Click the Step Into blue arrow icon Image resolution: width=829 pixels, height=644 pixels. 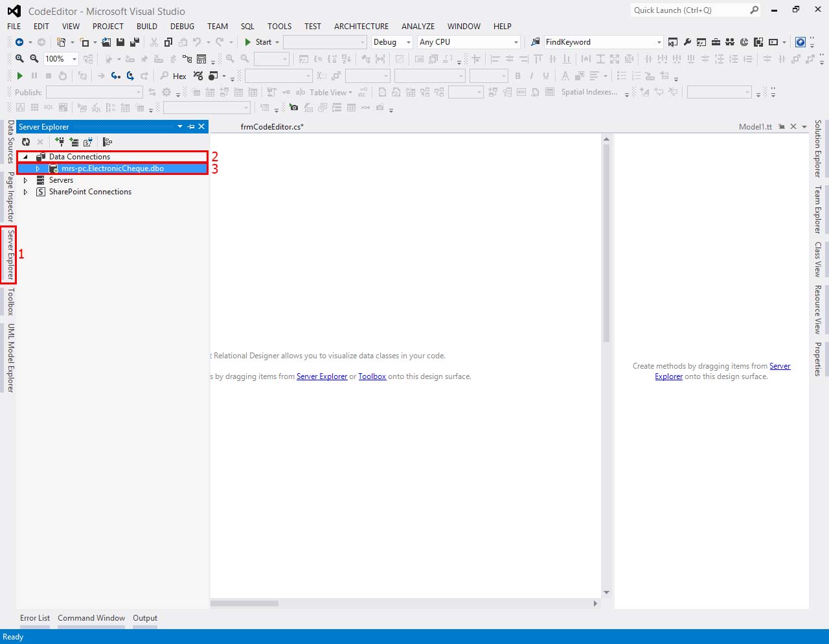pyautogui.click(x=115, y=76)
